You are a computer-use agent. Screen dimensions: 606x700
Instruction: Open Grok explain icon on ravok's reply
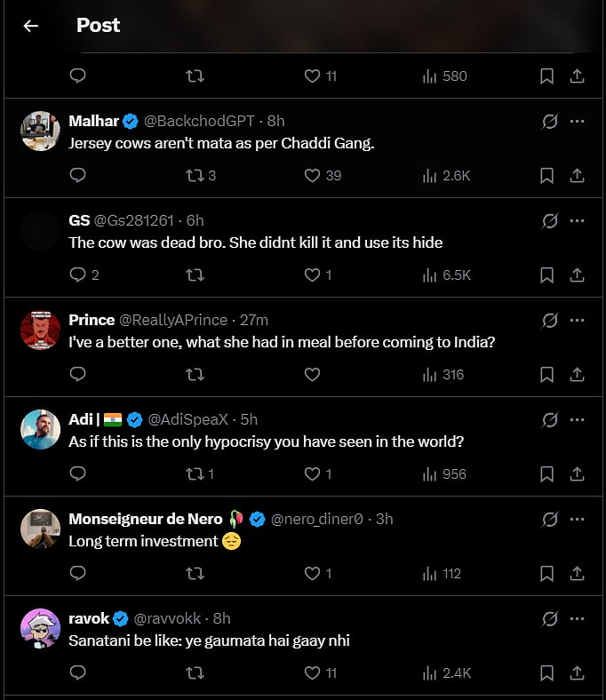(550, 619)
